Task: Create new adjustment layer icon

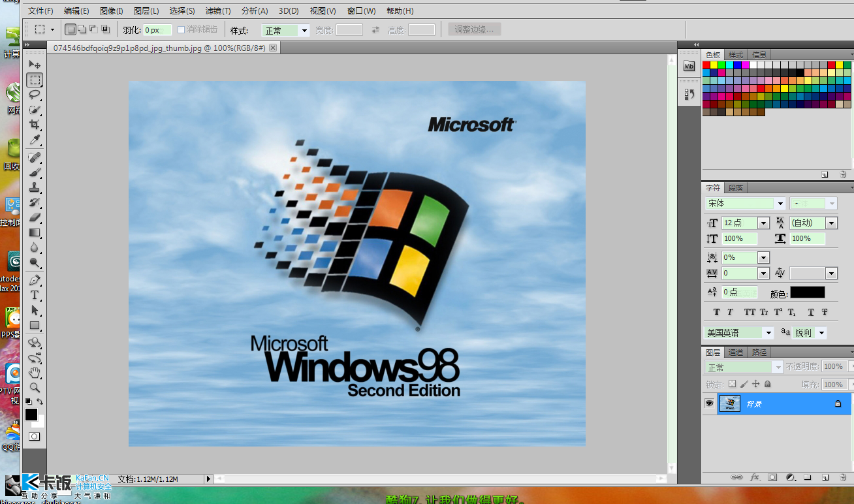Action: click(x=790, y=477)
